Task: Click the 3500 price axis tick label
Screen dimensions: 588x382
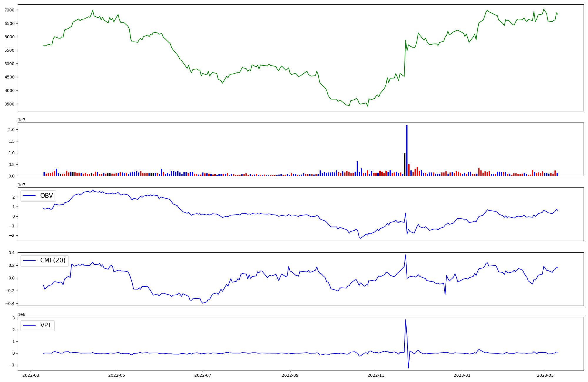Action: pyautogui.click(x=9, y=104)
